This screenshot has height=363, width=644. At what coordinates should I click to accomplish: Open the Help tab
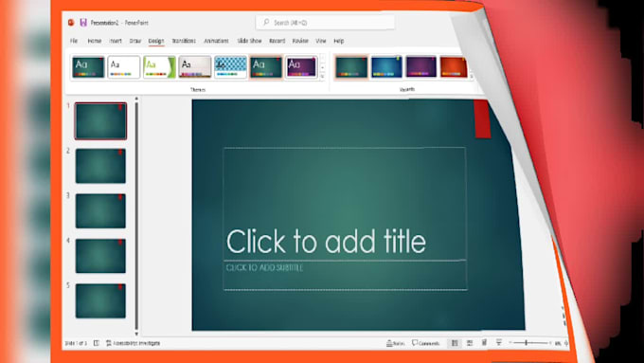[x=339, y=41]
